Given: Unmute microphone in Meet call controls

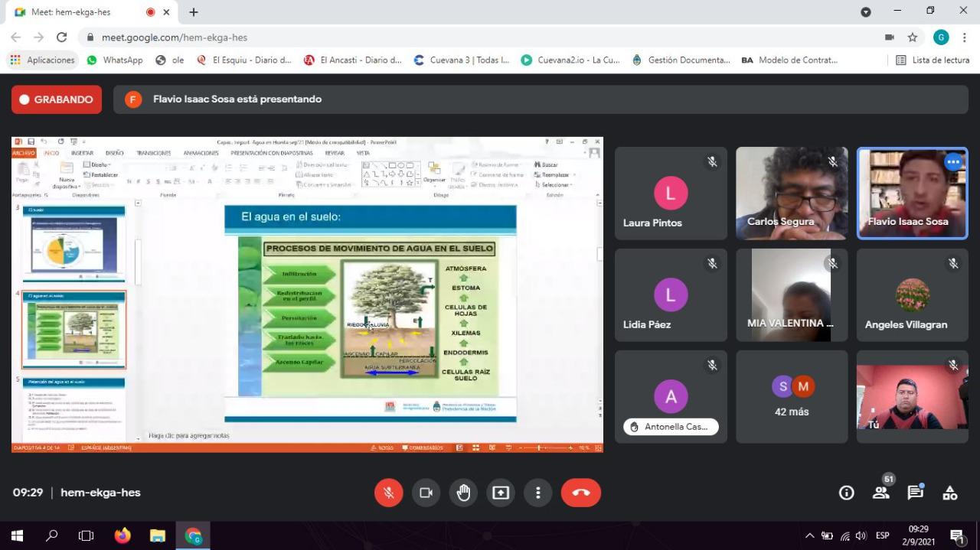Looking at the screenshot, I should click(x=388, y=493).
